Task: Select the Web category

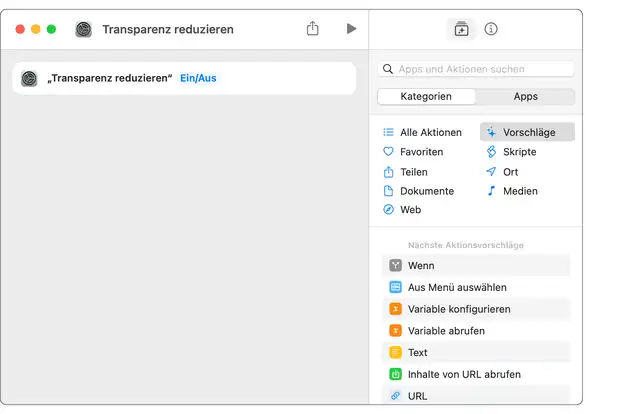Action: (410, 210)
